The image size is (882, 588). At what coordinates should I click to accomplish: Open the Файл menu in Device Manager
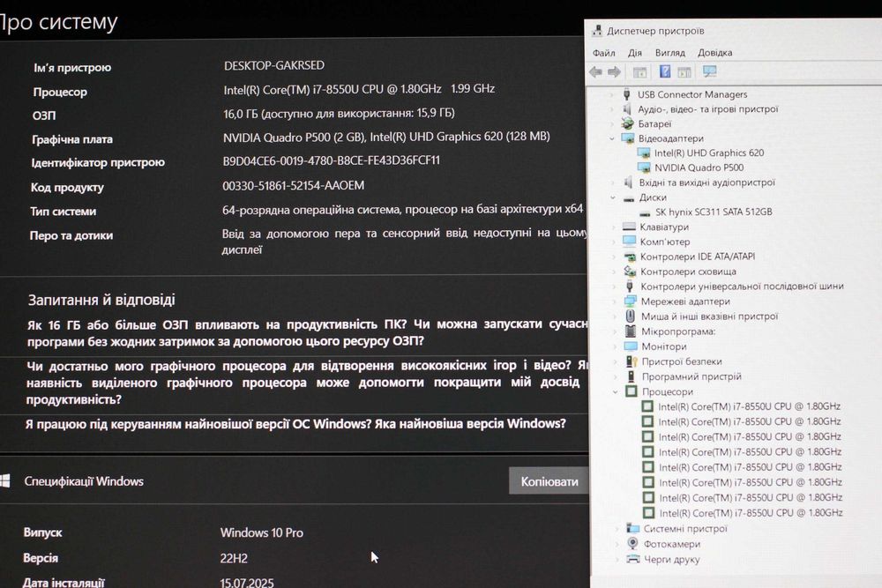click(603, 53)
